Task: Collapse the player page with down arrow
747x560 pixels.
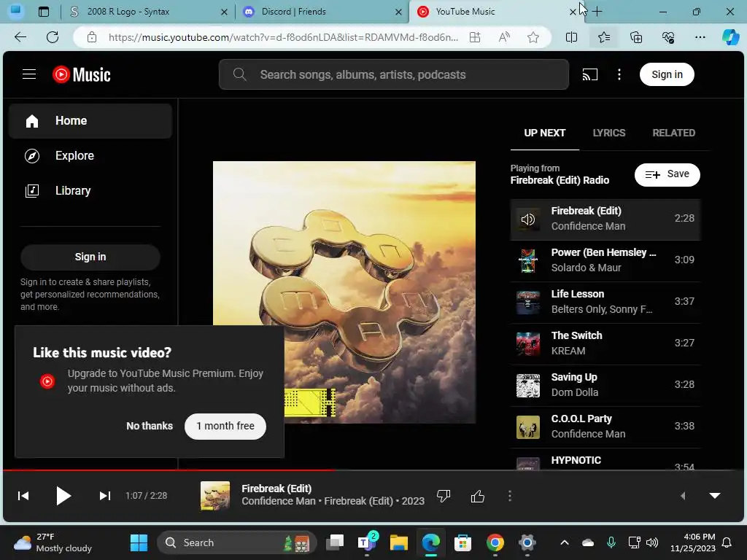Action: pos(715,496)
